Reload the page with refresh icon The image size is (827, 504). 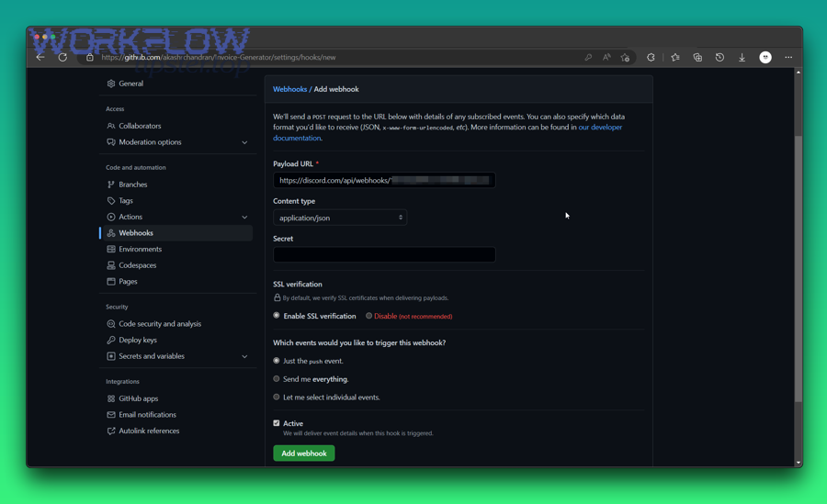(x=62, y=57)
